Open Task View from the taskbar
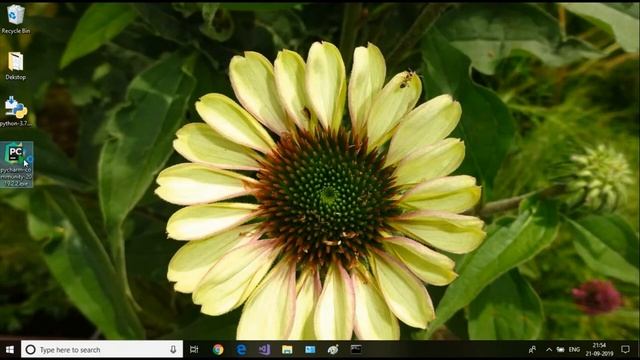Screen dimensions: 640x360 tap(194, 349)
